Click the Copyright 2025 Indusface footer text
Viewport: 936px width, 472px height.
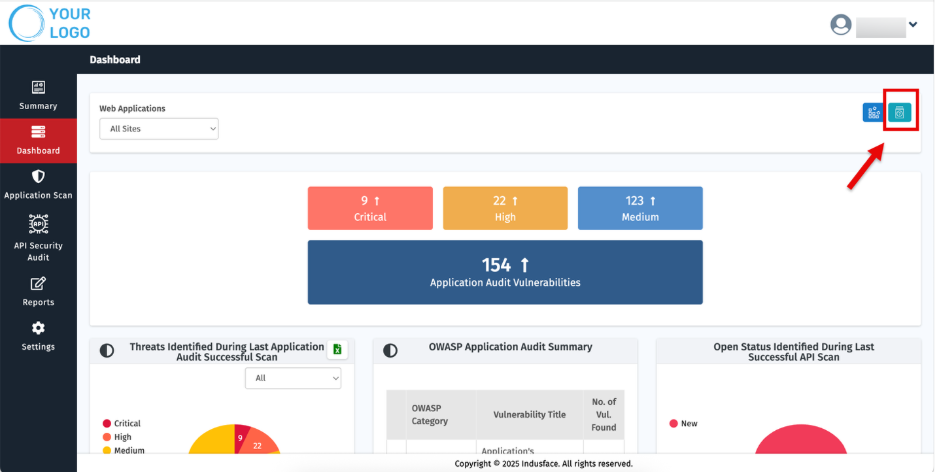543,464
